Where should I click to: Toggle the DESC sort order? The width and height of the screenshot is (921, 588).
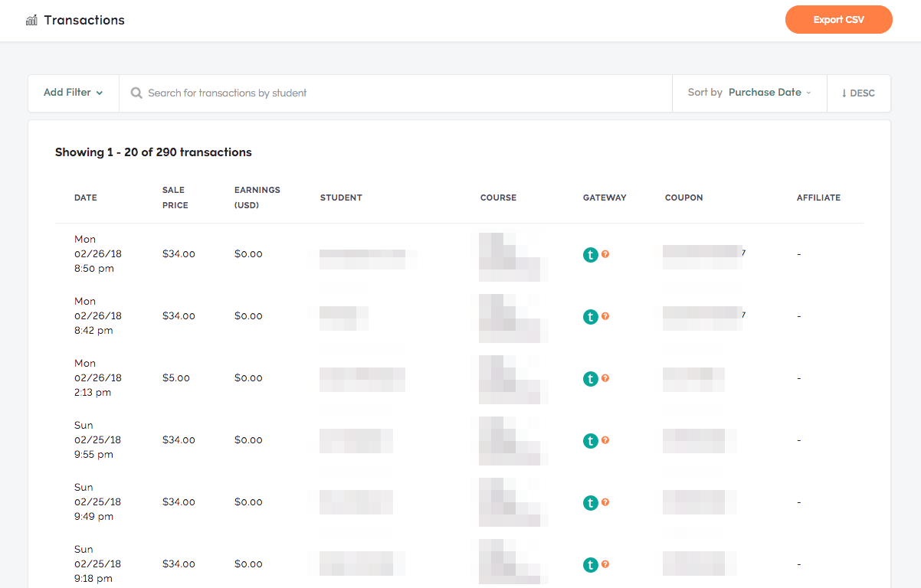click(x=858, y=93)
